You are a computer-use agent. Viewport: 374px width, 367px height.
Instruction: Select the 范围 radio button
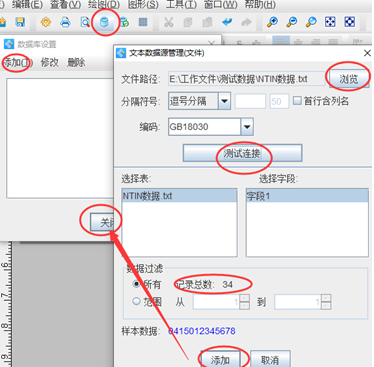click(x=136, y=301)
